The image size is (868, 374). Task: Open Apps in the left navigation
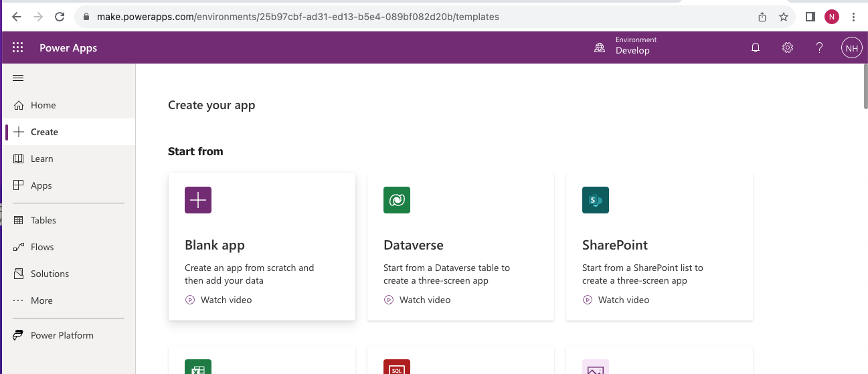(x=41, y=185)
